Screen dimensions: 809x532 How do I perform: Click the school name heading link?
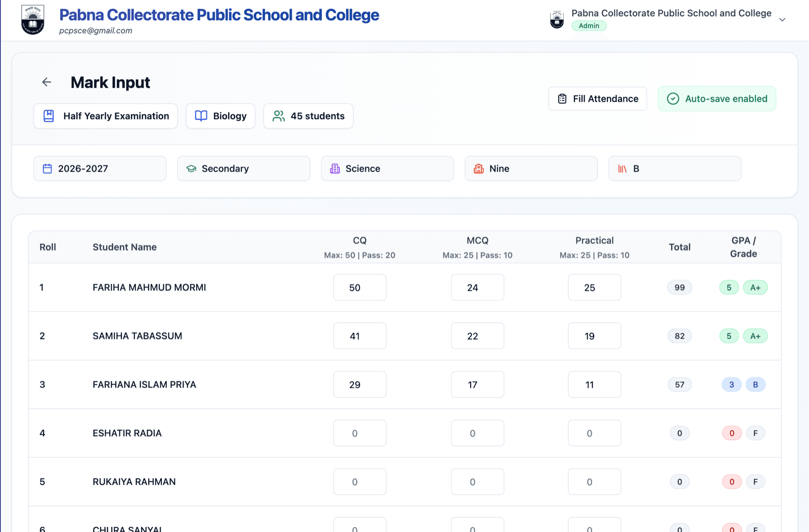tap(219, 15)
